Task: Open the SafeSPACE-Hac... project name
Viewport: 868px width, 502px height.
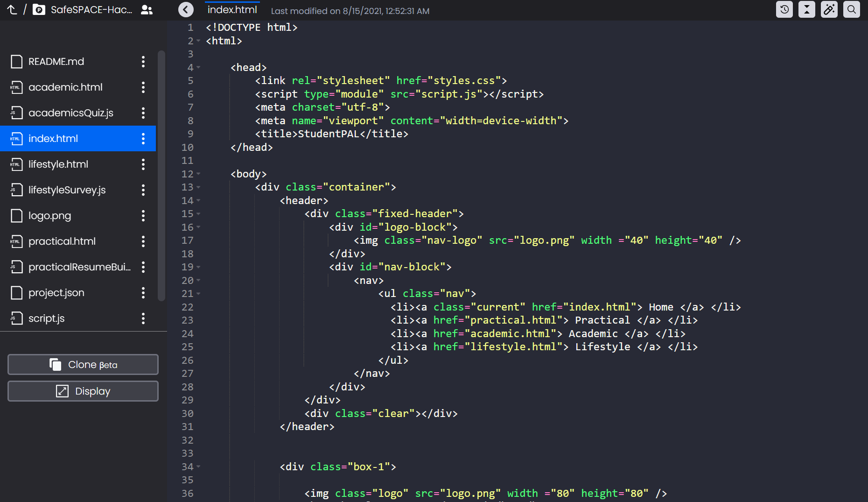Action: (x=91, y=9)
